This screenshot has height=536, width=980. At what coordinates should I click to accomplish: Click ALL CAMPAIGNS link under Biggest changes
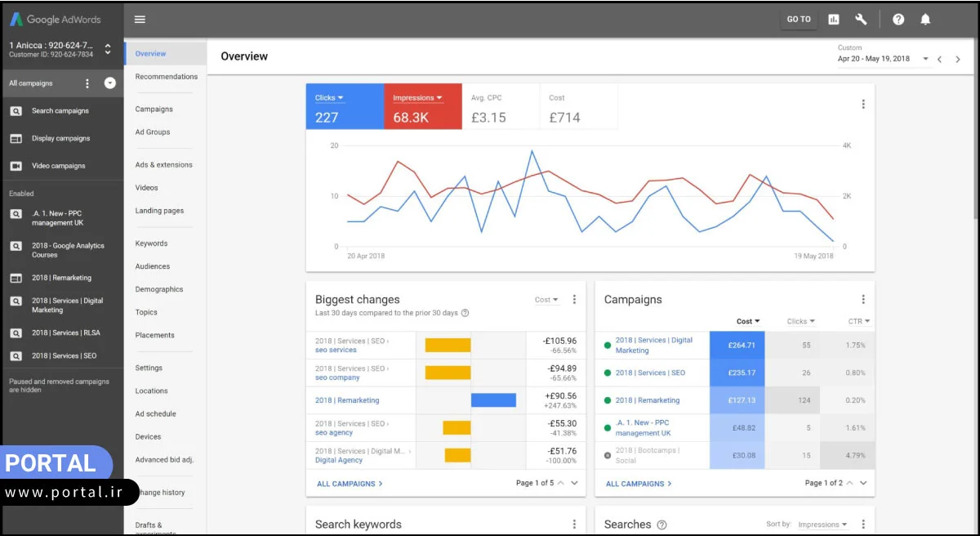click(350, 484)
